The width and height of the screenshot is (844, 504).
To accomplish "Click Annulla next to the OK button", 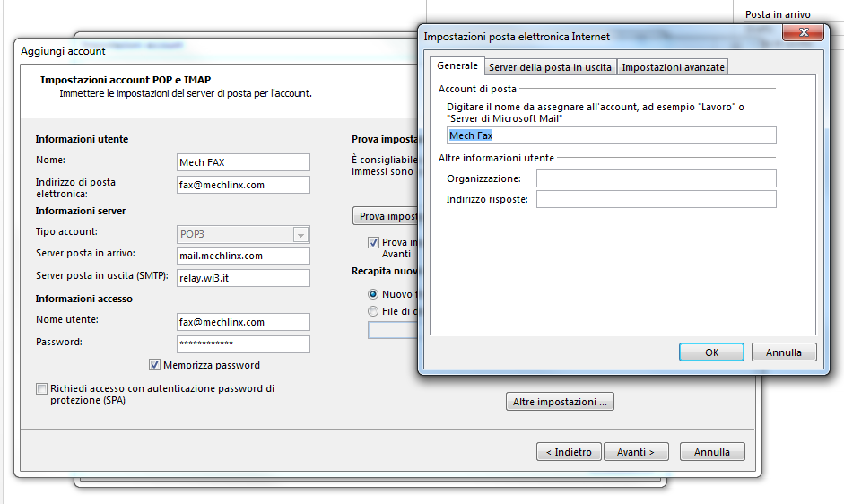I will (783, 352).
